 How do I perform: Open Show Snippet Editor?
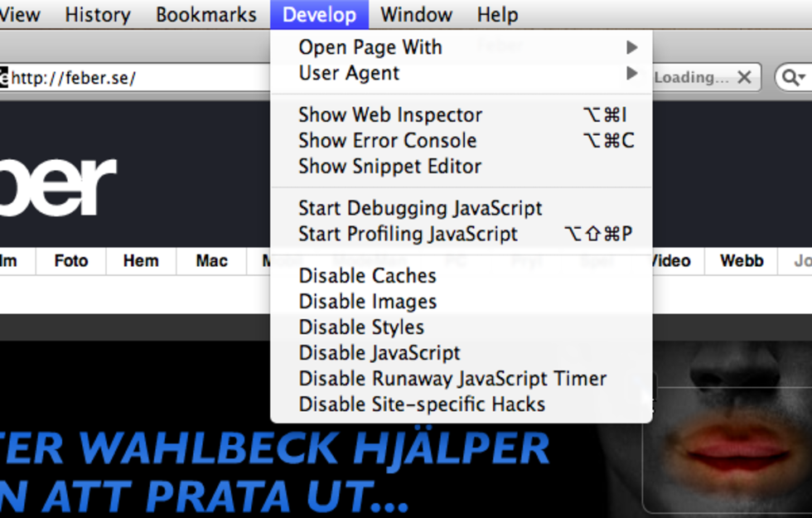point(390,166)
